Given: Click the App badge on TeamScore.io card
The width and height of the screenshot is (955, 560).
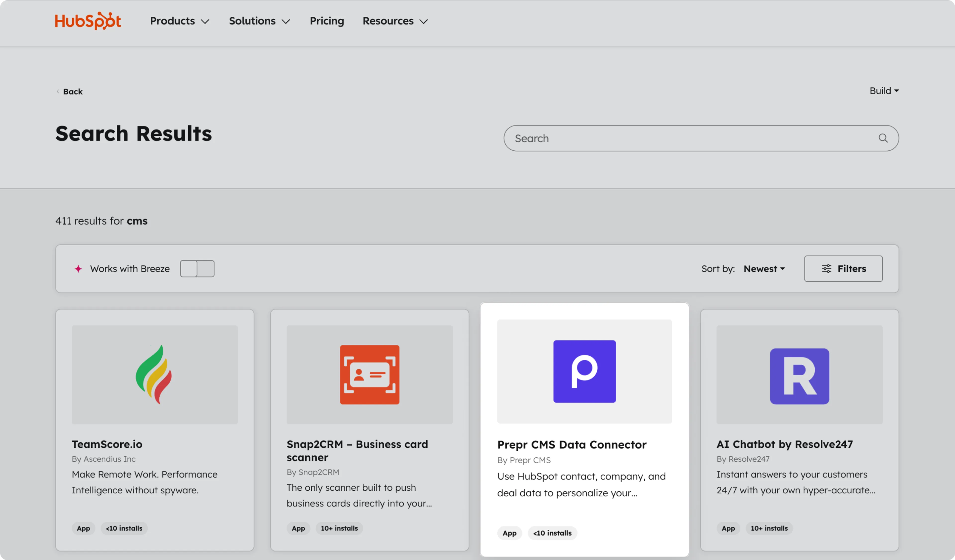Looking at the screenshot, I should (83, 528).
